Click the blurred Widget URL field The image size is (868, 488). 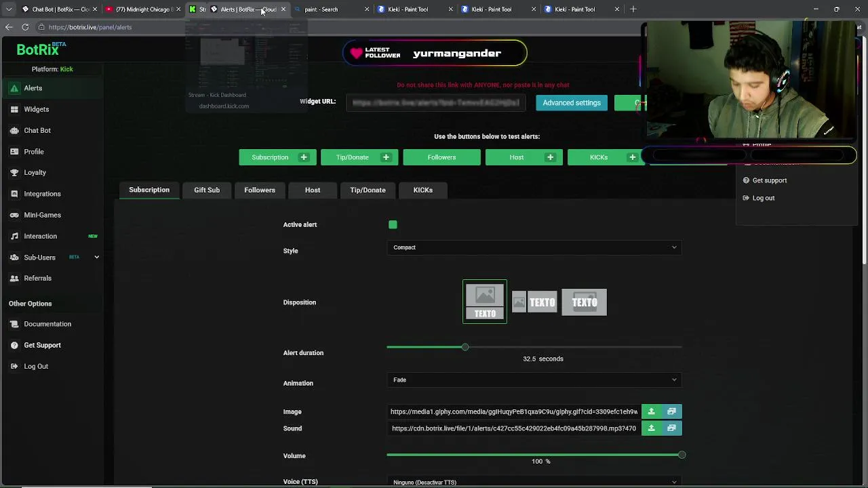(x=436, y=103)
